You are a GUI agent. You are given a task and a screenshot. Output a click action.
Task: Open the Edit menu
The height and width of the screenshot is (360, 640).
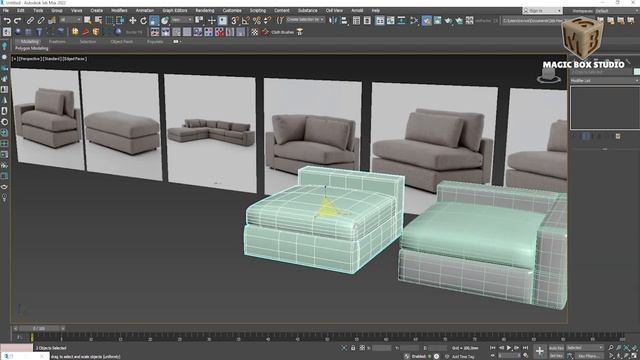[x=20, y=10]
